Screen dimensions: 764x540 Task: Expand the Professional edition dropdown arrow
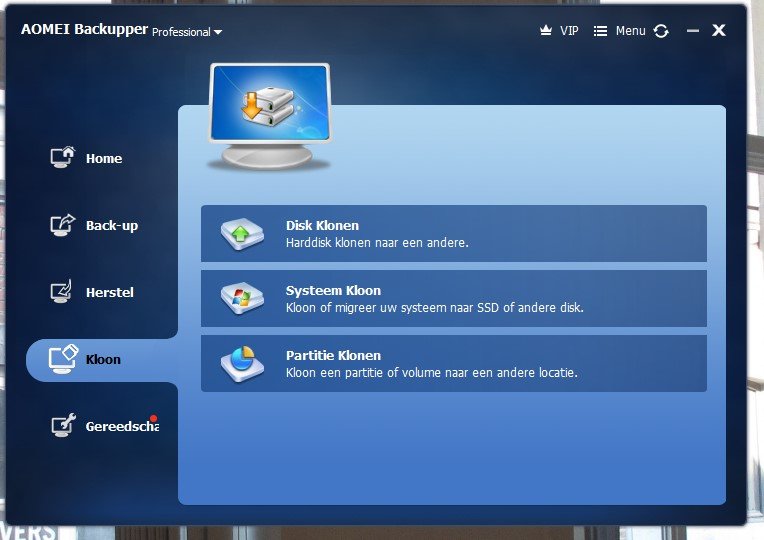point(218,32)
